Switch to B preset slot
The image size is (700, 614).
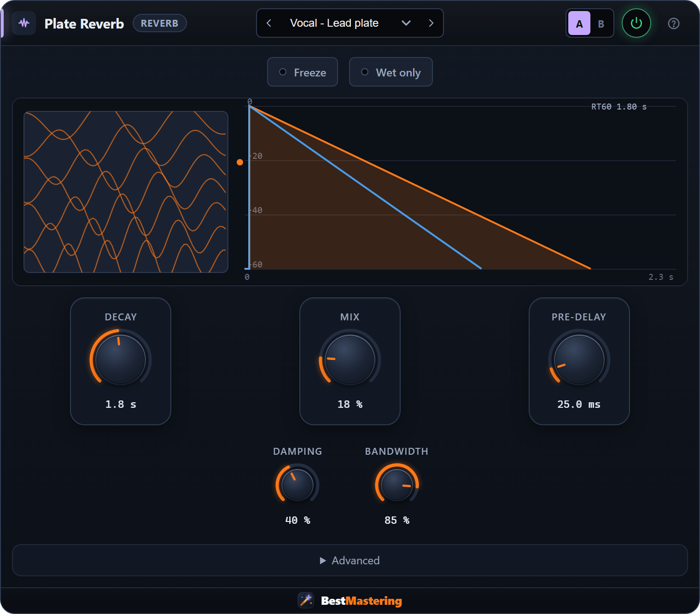[x=601, y=23]
